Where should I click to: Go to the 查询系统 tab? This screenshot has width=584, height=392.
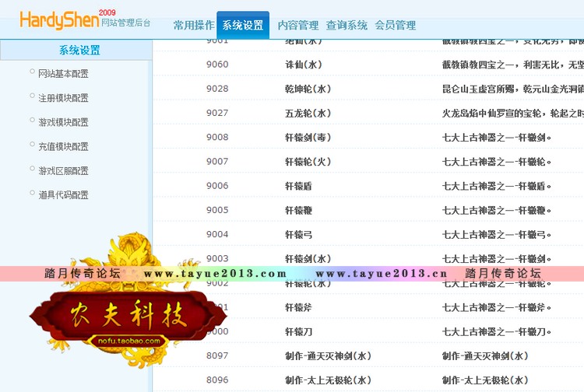coord(347,26)
